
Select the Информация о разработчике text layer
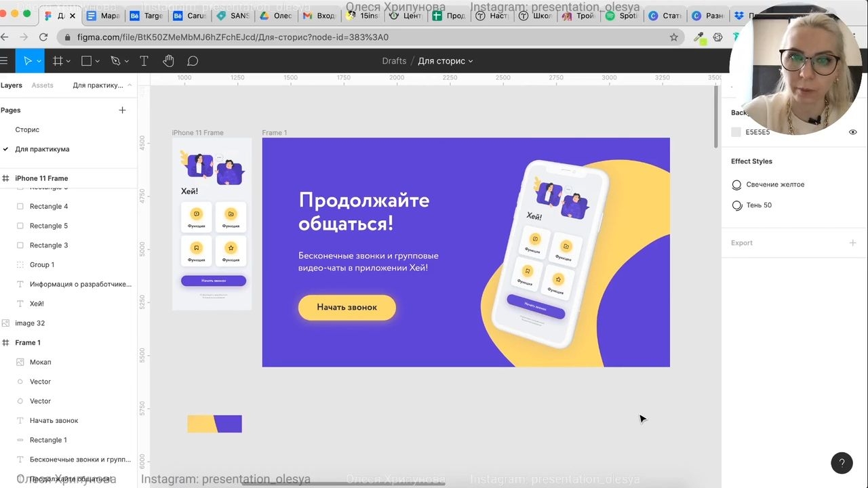point(68,284)
